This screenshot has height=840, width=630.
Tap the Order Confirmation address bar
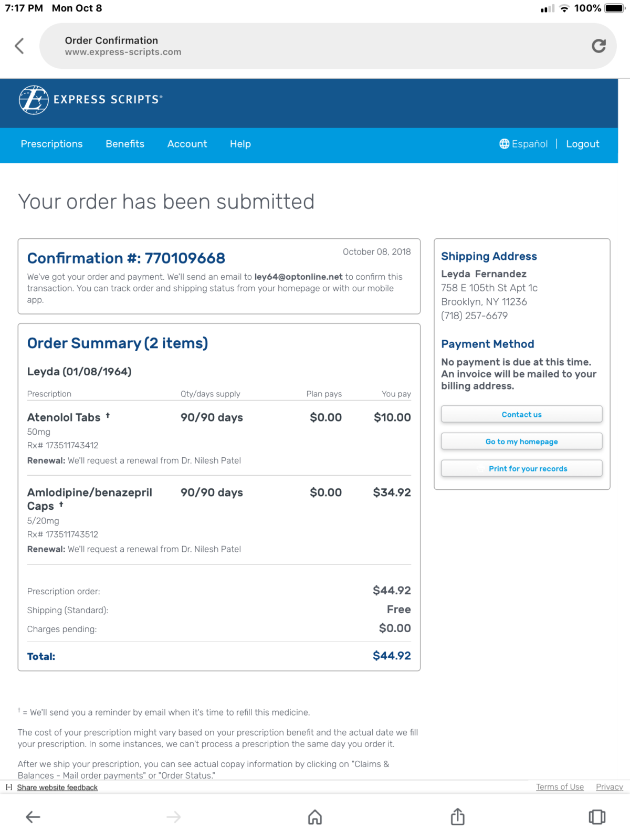point(315,46)
